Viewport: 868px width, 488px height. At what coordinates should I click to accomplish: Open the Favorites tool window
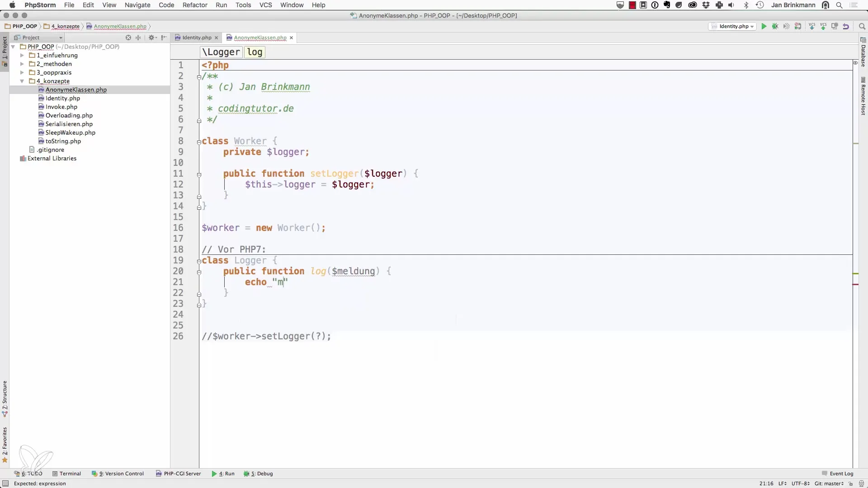[5, 445]
